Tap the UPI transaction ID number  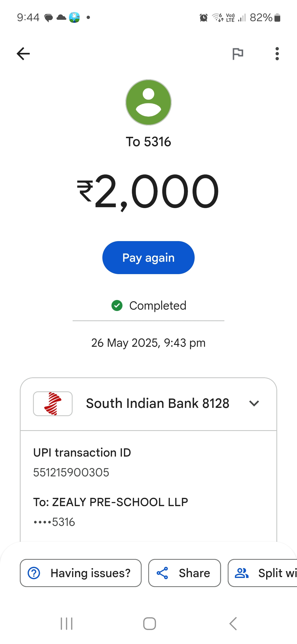[71, 473]
